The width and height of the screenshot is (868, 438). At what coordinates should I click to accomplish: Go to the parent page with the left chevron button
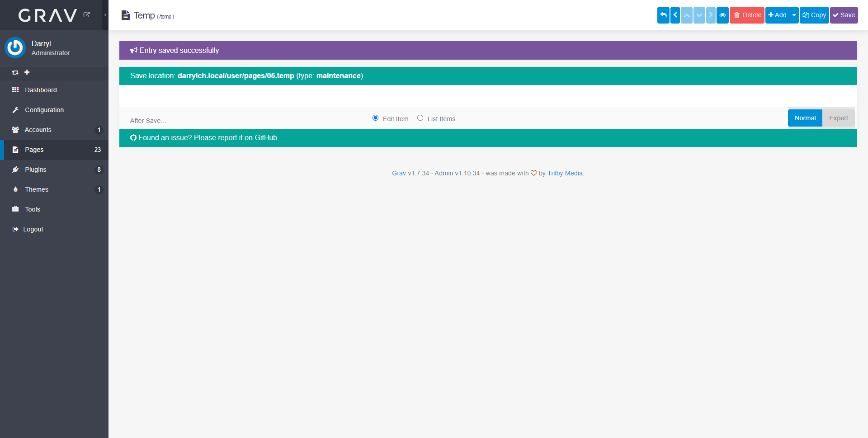675,15
